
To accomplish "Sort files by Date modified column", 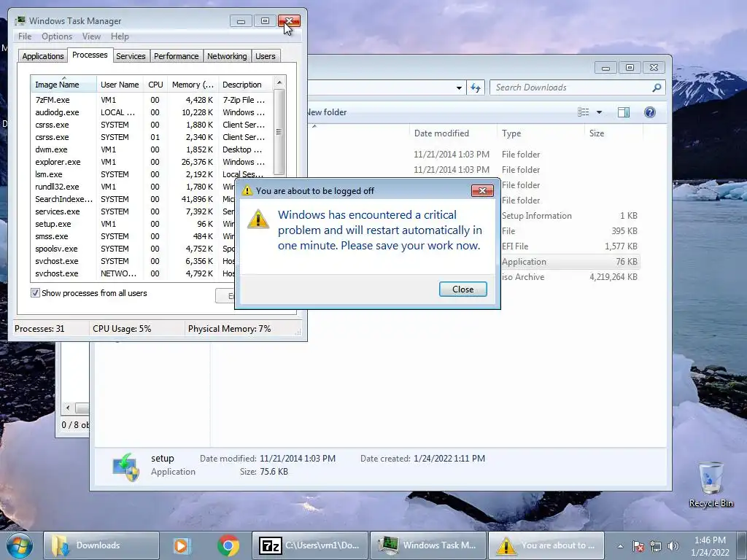I will click(452, 133).
